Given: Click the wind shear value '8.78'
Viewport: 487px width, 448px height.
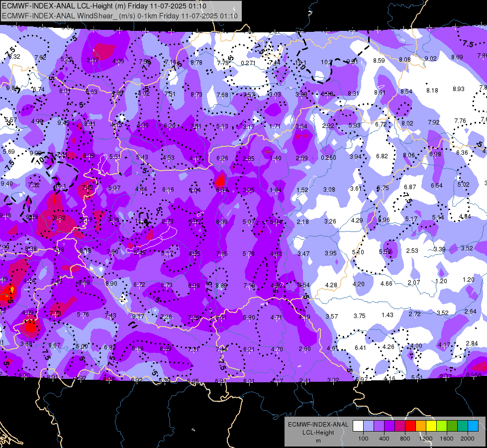Looking at the screenshot, I should (x=196, y=63).
